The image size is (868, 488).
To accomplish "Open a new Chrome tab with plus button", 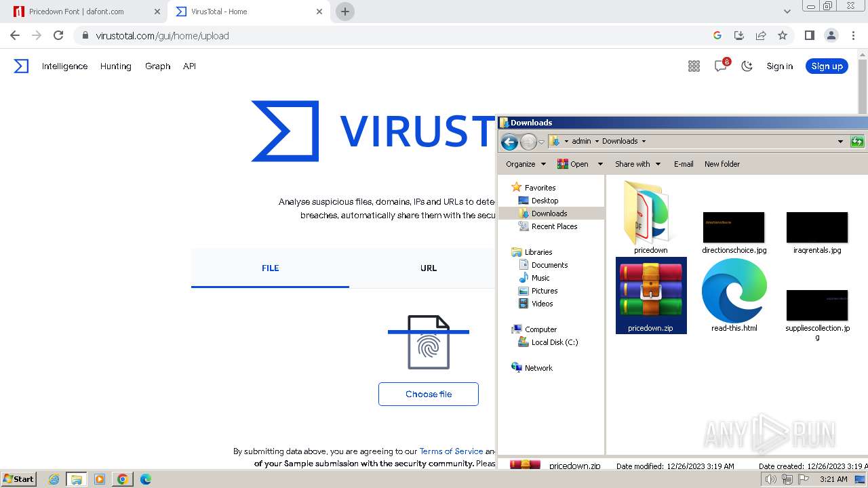I will click(x=345, y=12).
